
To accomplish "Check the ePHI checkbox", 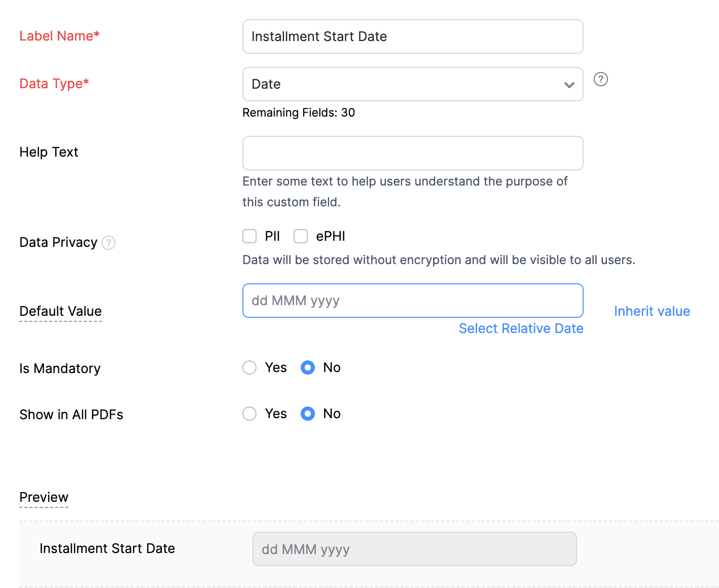I will point(301,237).
